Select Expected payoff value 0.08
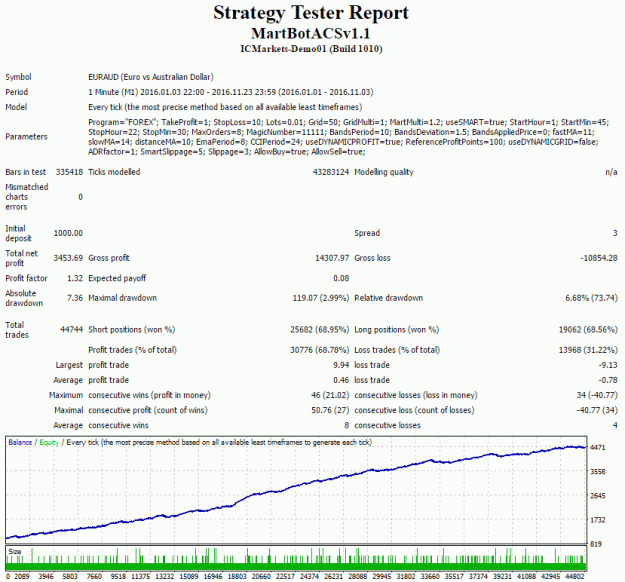This screenshot has height=582, width=625. (x=341, y=278)
